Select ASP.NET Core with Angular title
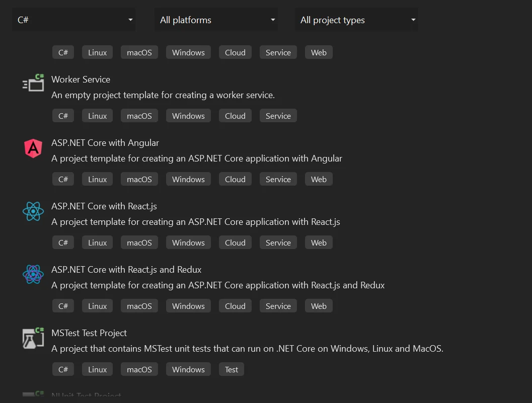Viewport: 532px width, 403px height. 105,143
